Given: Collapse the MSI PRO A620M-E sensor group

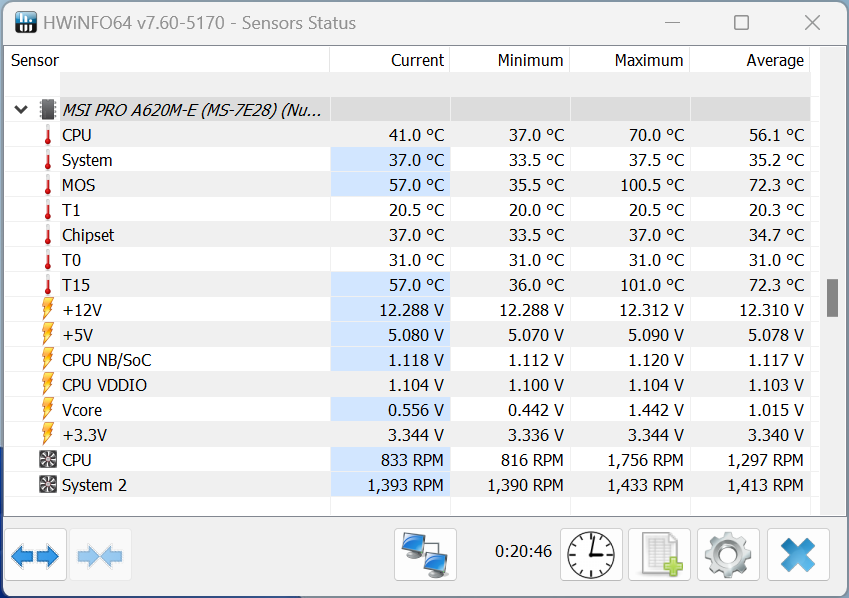Looking at the screenshot, I should point(21,110).
